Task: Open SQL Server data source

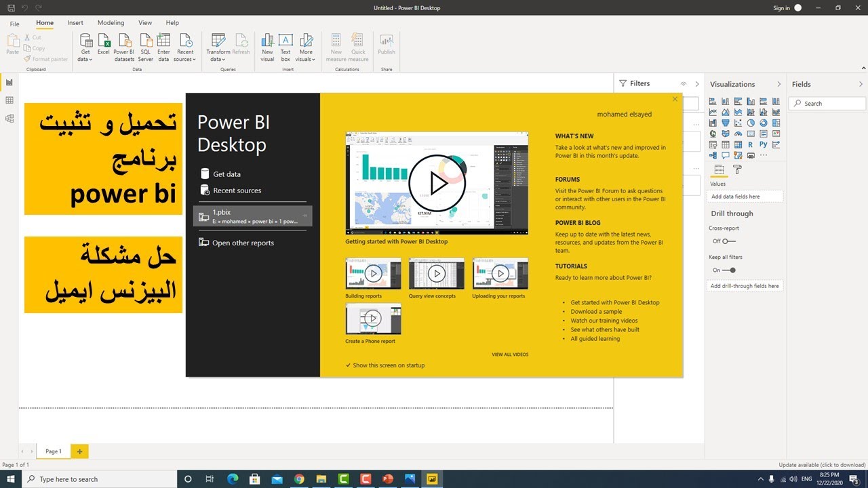Action: point(146,47)
